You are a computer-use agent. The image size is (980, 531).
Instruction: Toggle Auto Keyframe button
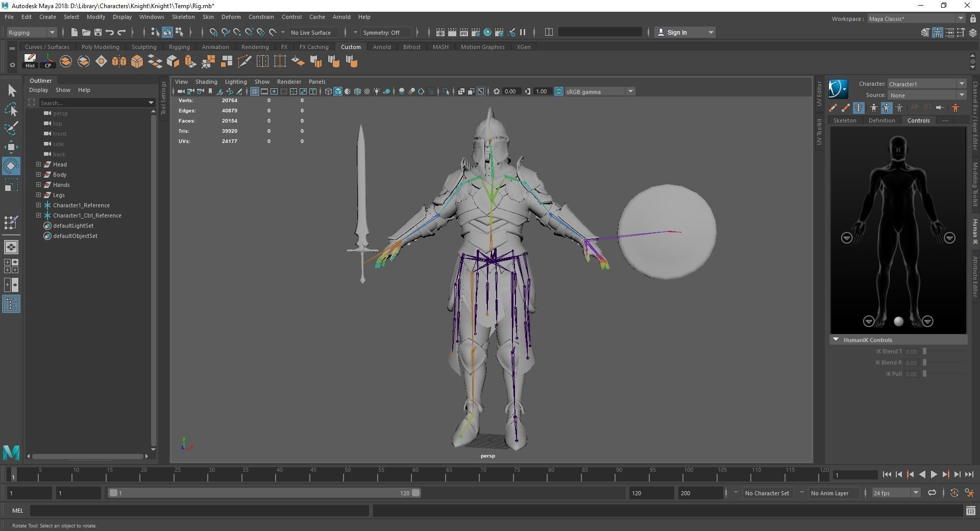(954, 493)
